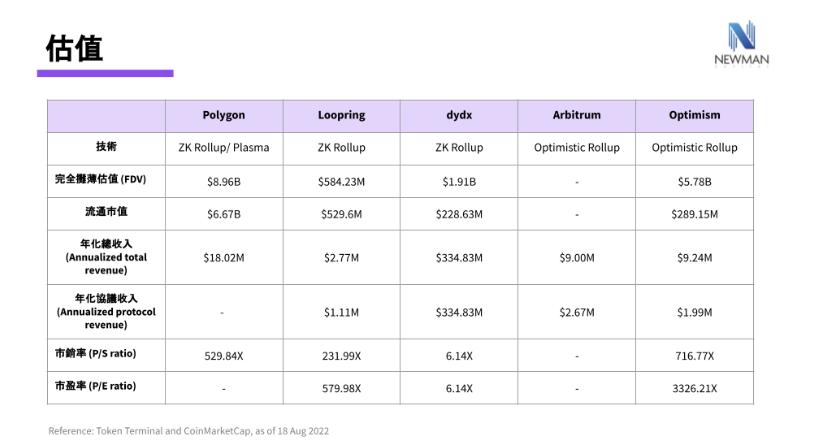
Task: Select the dydx column header
Action: [459, 115]
